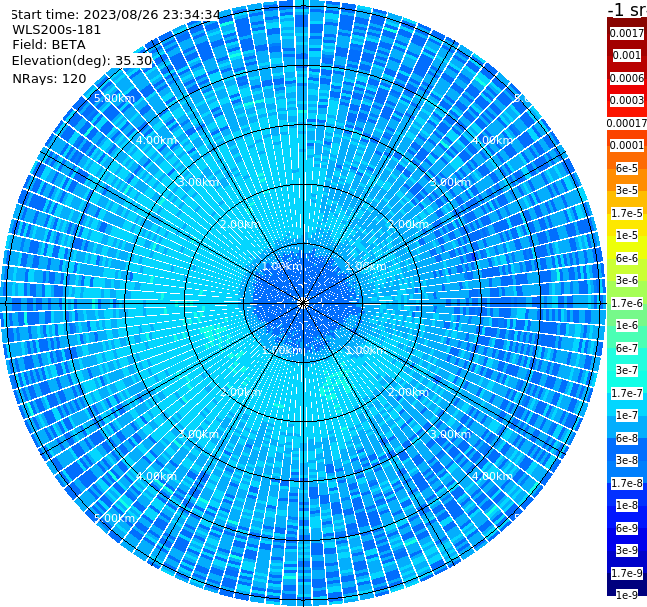The height and width of the screenshot is (607, 647).
Task: Click the 1e-9 colorbar tick label
Action: coord(627,595)
